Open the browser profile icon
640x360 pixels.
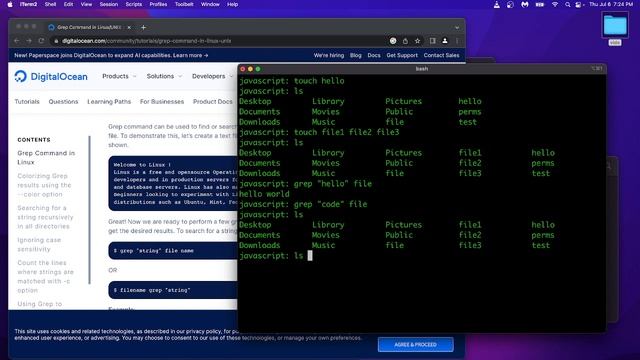pyautogui.click(x=444, y=41)
